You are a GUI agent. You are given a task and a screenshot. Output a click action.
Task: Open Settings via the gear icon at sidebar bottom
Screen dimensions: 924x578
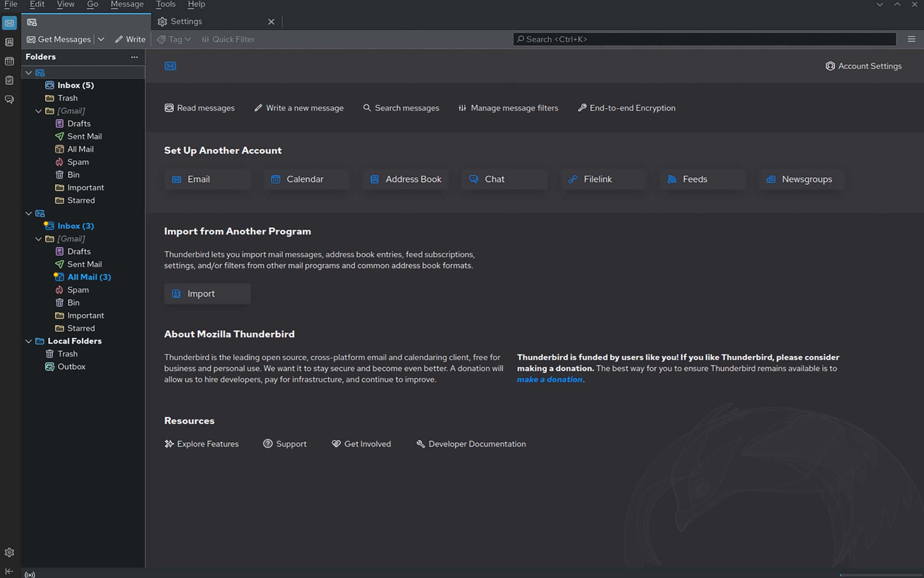[9, 552]
